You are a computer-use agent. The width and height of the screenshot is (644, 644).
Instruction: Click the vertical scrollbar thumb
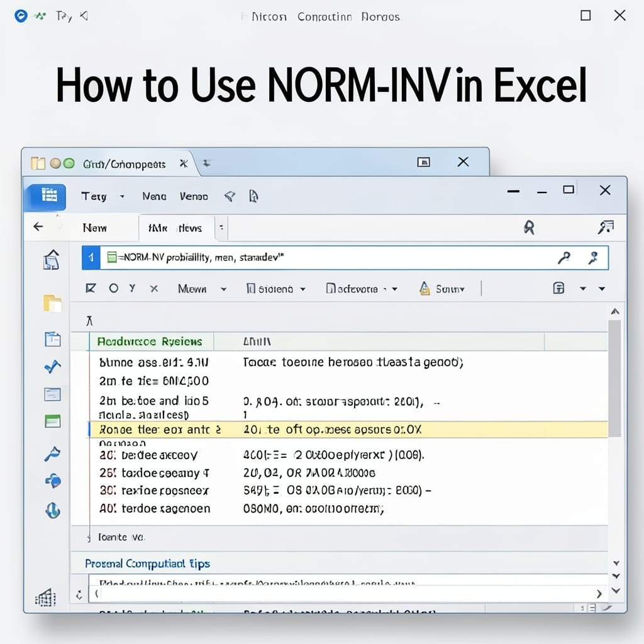(x=614, y=378)
